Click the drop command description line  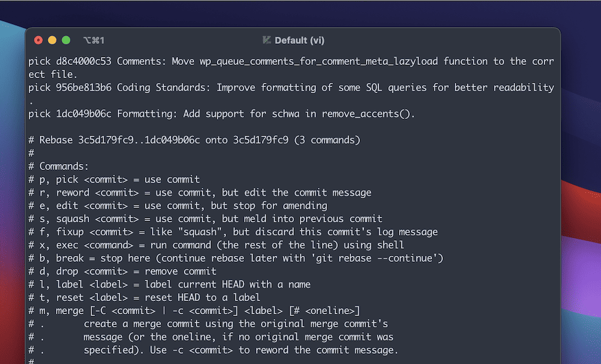coord(120,271)
